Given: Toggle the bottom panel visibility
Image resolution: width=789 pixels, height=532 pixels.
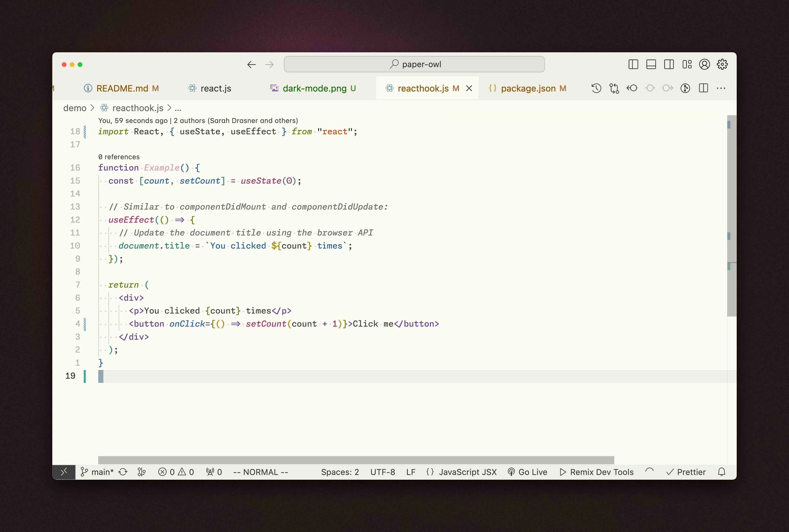Looking at the screenshot, I should (x=651, y=64).
